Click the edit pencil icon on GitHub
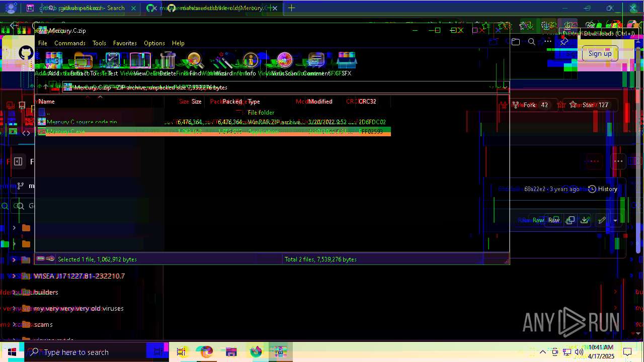 [x=601, y=220]
